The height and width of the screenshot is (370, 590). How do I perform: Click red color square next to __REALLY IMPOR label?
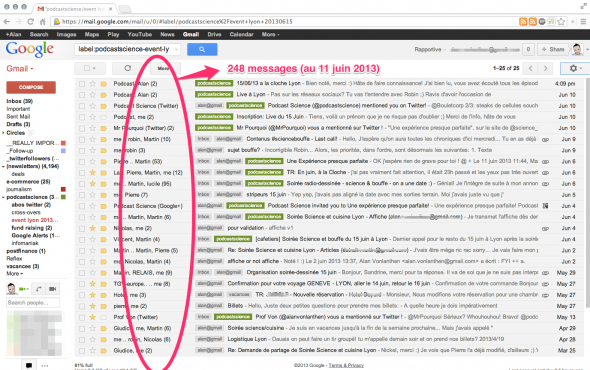63,143
